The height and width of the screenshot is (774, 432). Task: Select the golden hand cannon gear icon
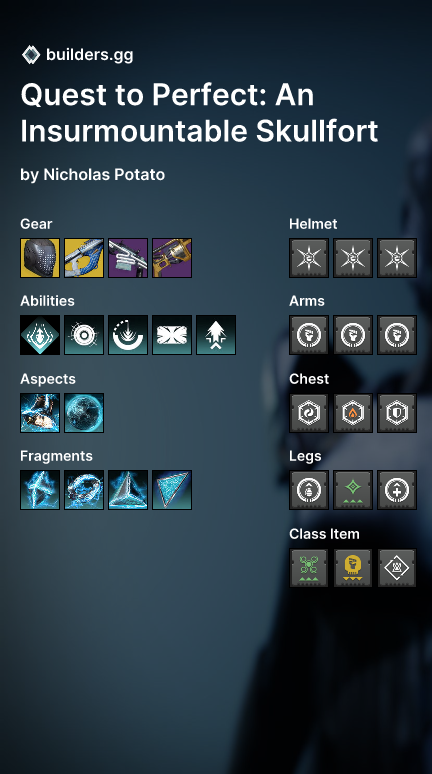[x=172, y=258]
